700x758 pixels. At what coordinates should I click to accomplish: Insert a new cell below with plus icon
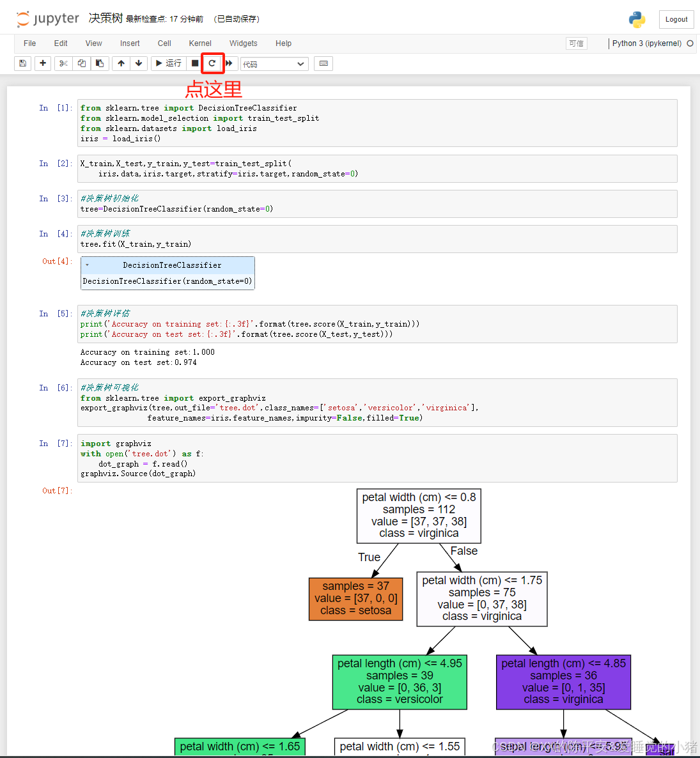[43, 63]
